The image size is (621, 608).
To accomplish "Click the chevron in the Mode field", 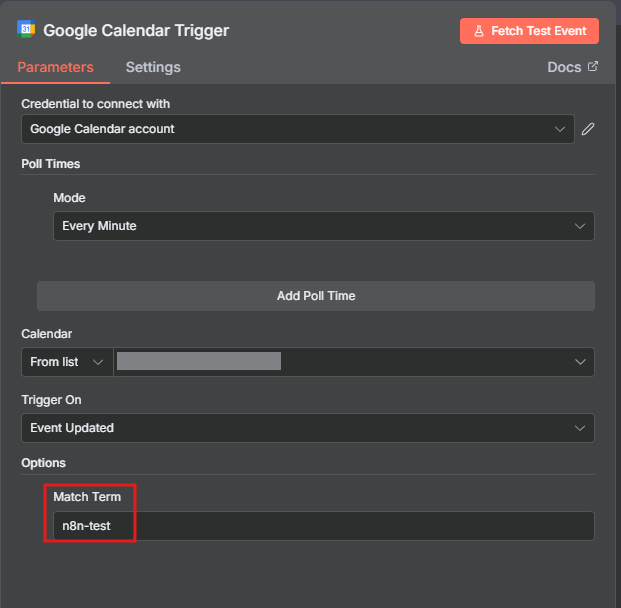I will 580,226.
